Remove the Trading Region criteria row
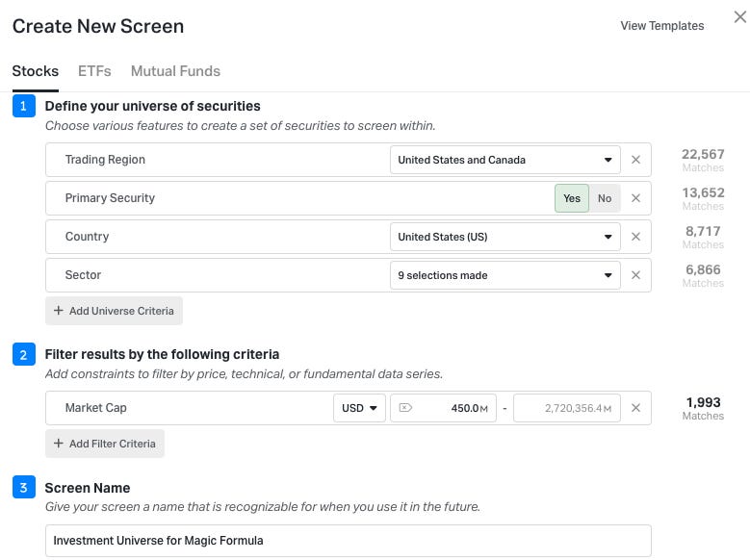 pos(635,160)
